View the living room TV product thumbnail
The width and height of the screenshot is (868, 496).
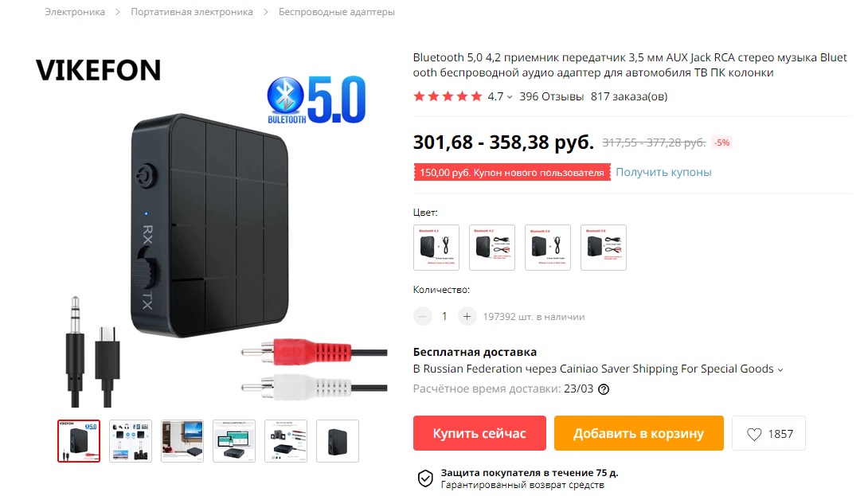(182, 440)
